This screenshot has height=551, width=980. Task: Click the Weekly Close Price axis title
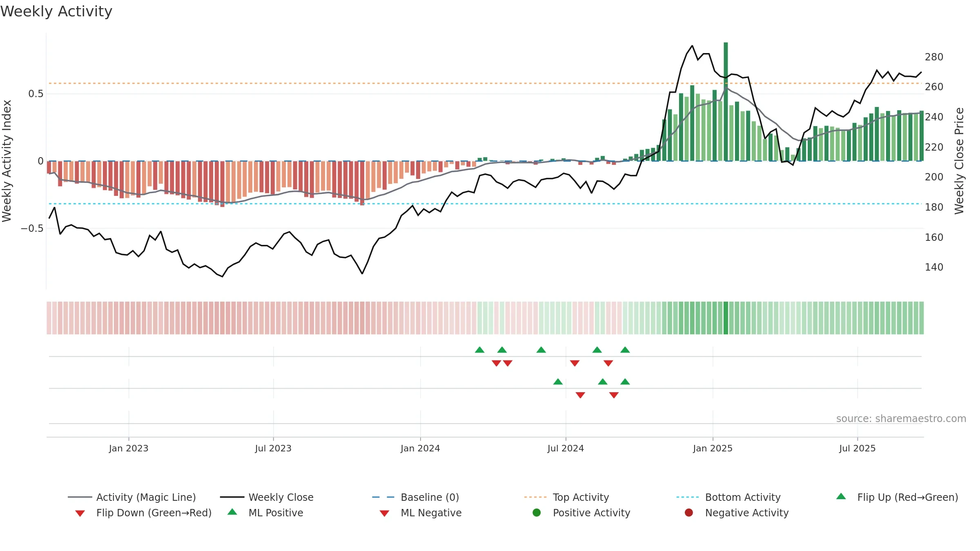pos(959,161)
